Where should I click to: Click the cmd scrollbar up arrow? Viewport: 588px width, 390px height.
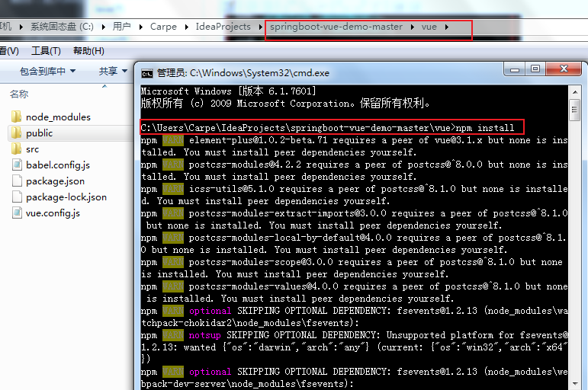coord(575,91)
